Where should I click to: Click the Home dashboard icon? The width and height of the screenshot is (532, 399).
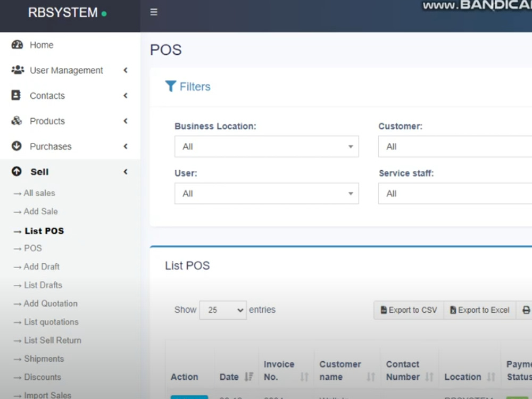[17, 45]
